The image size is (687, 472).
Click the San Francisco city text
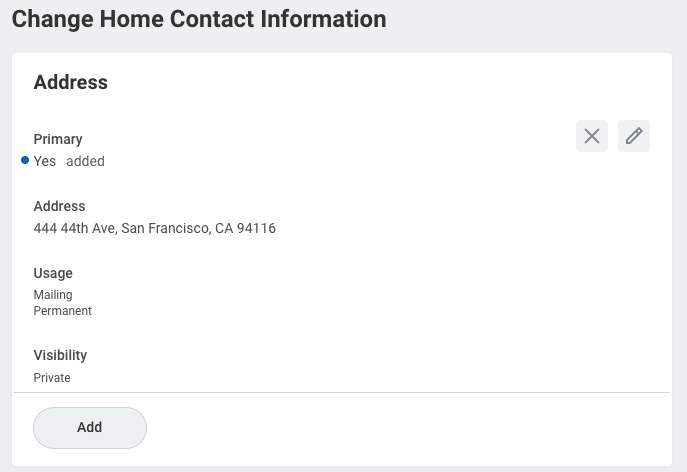166,228
